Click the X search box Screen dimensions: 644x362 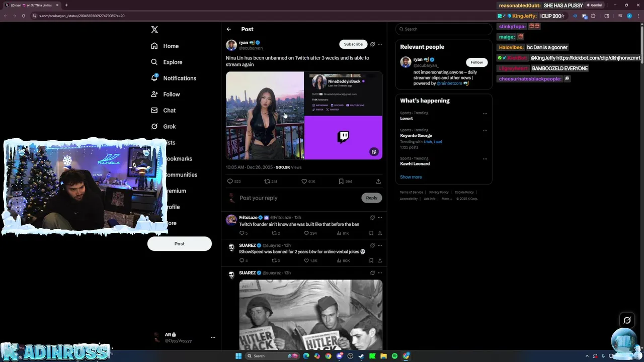(443, 29)
